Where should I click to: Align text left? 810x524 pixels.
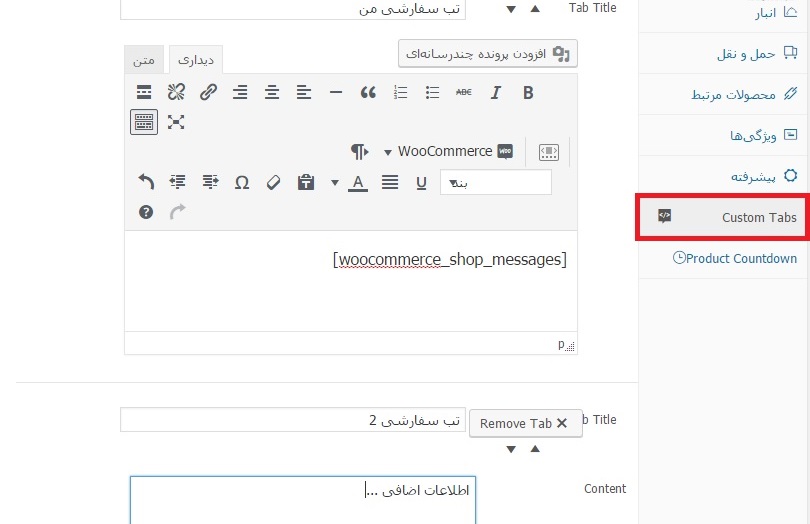(304, 93)
